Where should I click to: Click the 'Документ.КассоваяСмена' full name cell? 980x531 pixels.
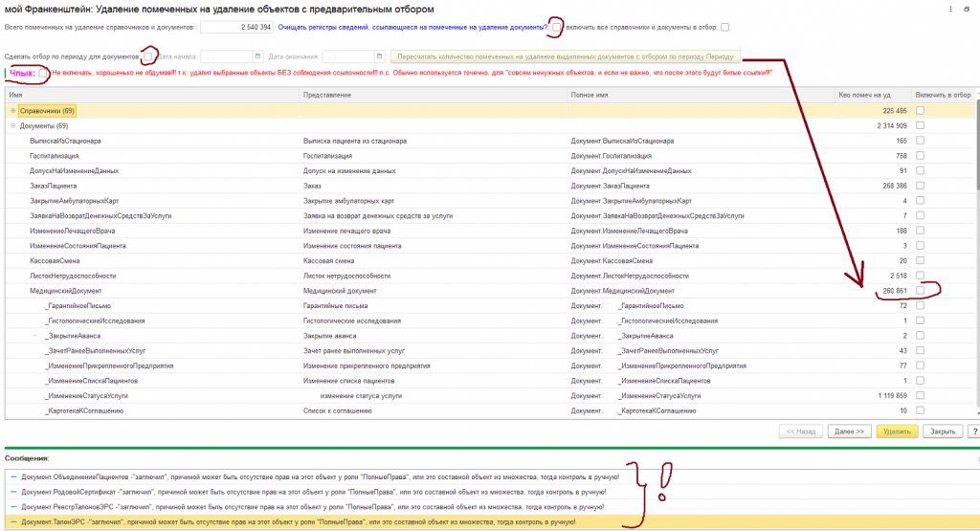point(700,260)
